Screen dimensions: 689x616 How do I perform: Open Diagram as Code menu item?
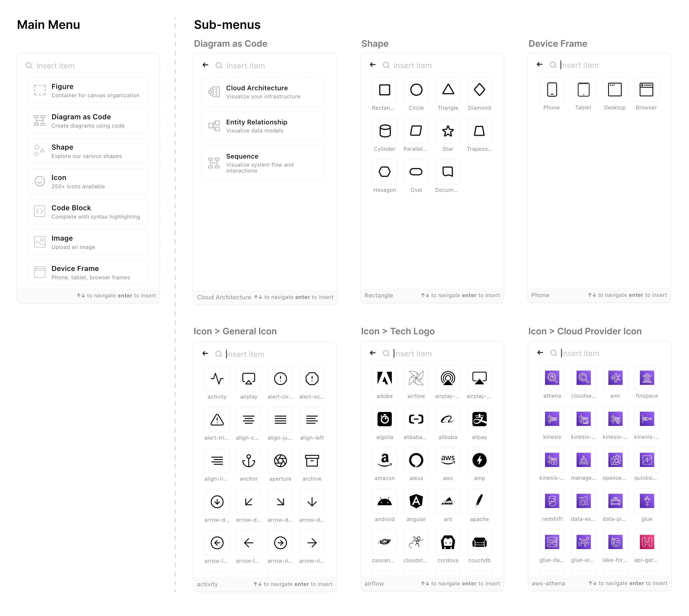[x=88, y=121]
